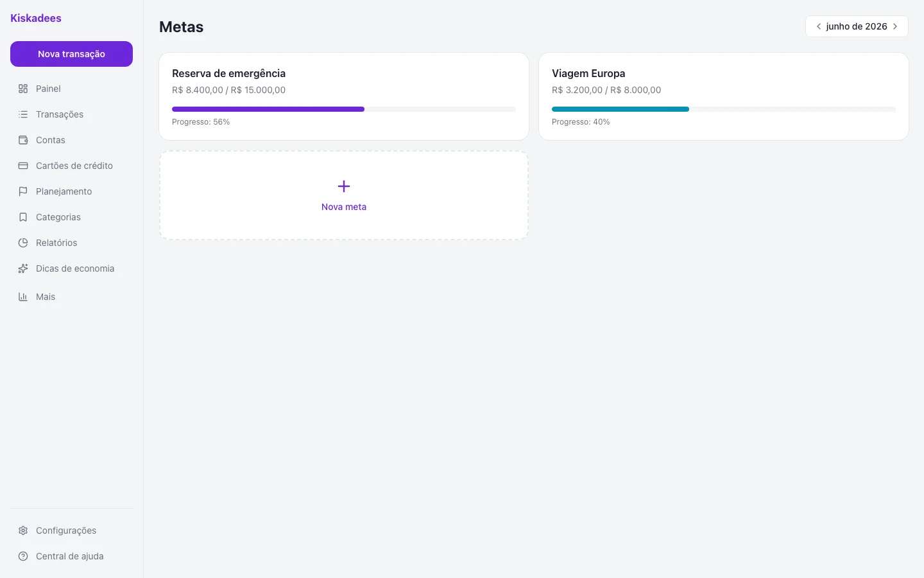Screen dimensions: 924x578
Task: Click the Relatórios pie chart icon
Action: [x=23, y=243]
